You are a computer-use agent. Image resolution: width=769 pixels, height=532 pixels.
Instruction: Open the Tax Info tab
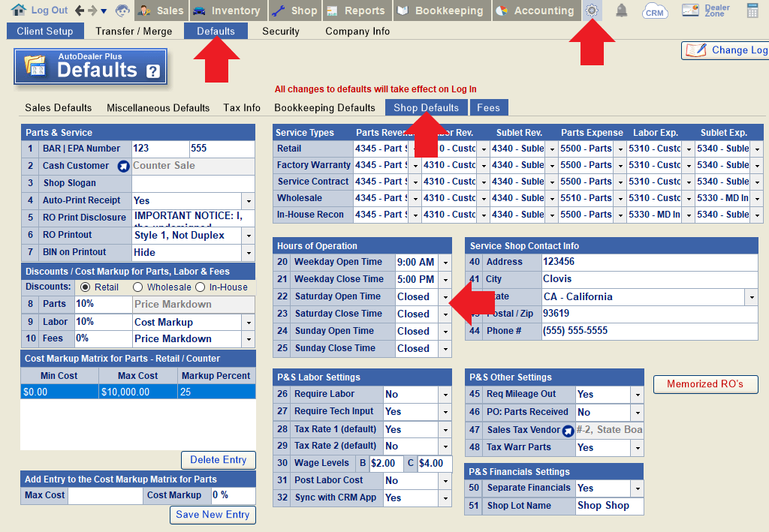[x=242, y=108]
